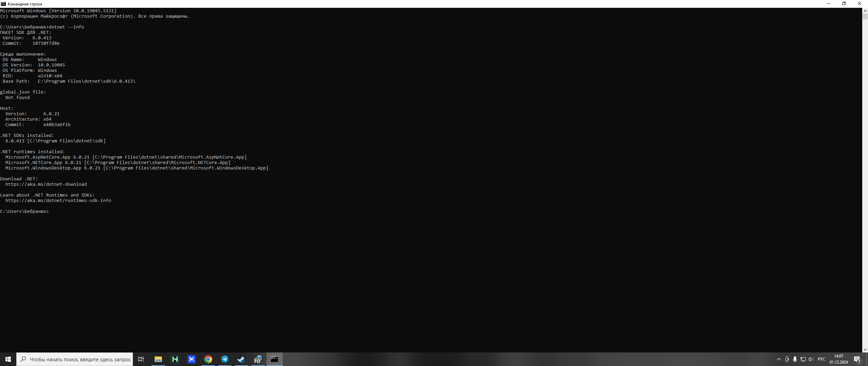Viewport: 868px width, 366px height.
Task: Click the microphone tray icon
Action: pos(795,359)
